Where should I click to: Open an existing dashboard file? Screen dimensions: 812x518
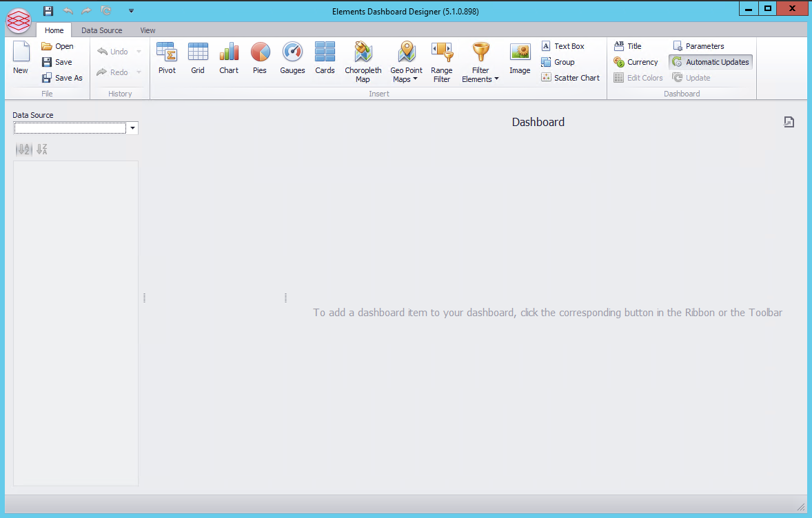(57, 46)
